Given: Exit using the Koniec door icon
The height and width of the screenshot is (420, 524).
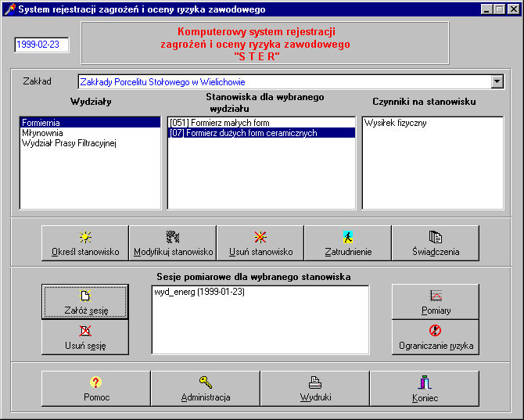Looking at the screenshot, I should point(425,382).
